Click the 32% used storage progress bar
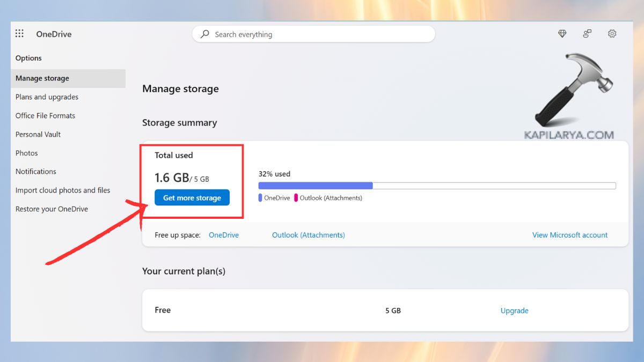 click(x=437, y=185)
